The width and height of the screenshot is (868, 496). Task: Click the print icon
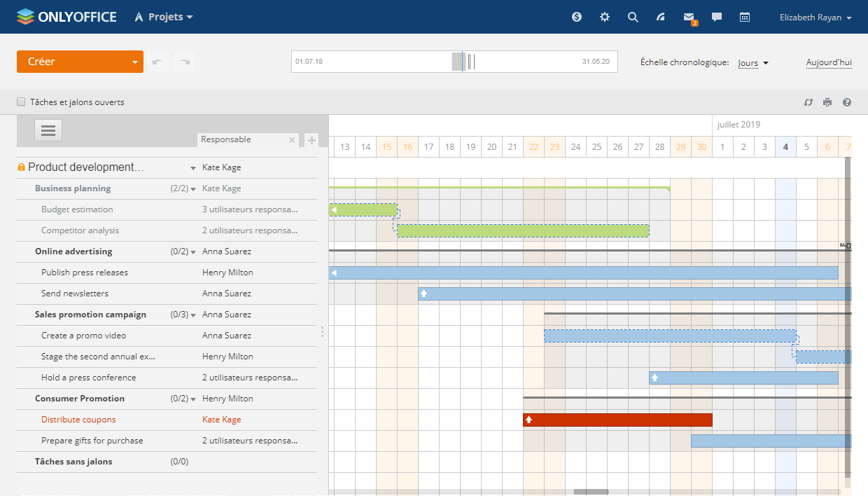pyautogui.click(x=827, y=102)
